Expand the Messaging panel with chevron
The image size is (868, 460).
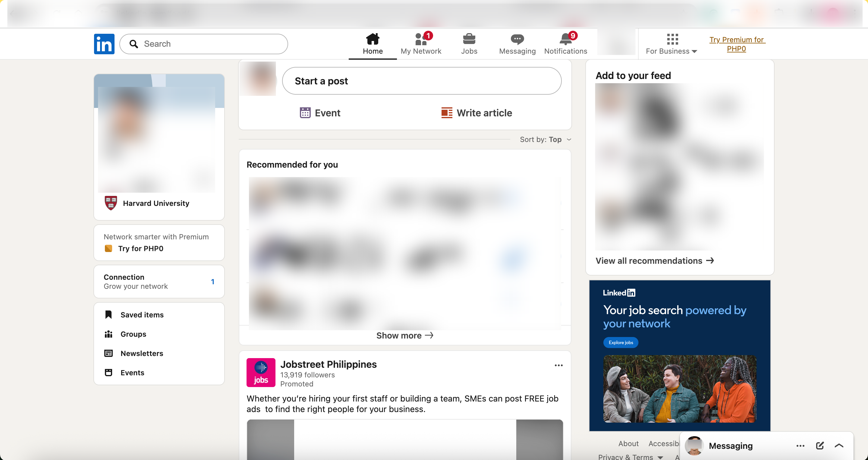tap(839, 446)
